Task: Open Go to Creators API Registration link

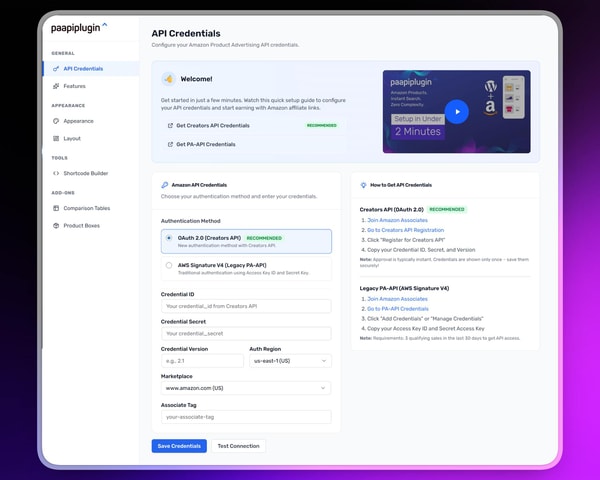Action: (x=406, y=230)
